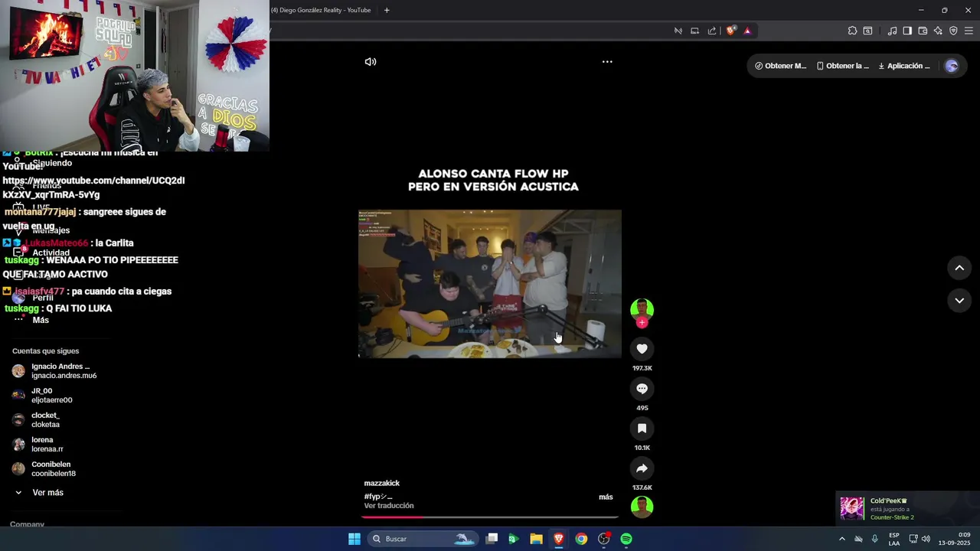Open the mazzakick username link
980x551 pixels.
[382, 483]
